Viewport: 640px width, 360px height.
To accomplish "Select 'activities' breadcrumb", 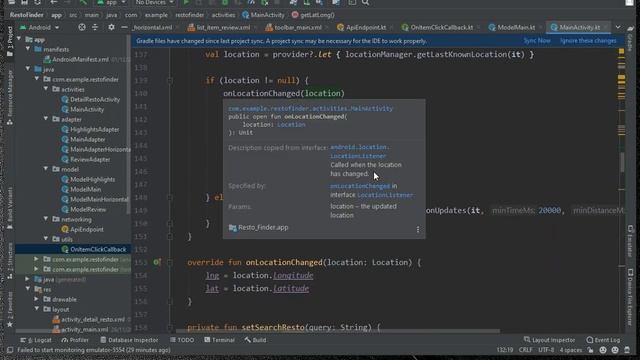I will point(223,15).
